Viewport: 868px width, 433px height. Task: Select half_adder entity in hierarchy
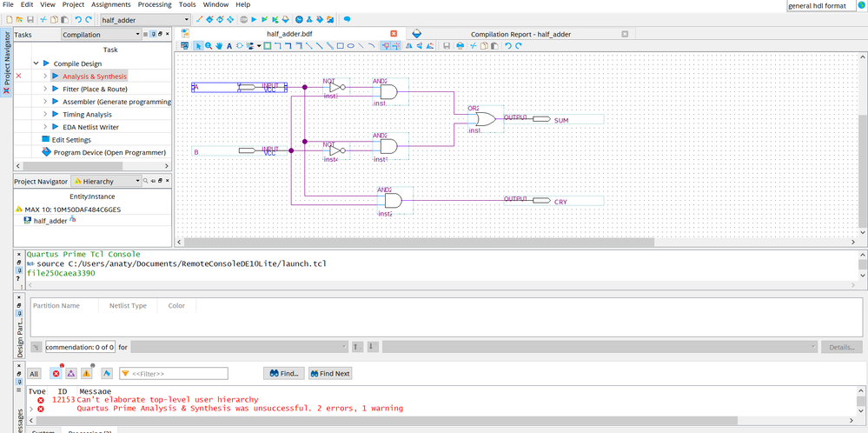point(50,221)
